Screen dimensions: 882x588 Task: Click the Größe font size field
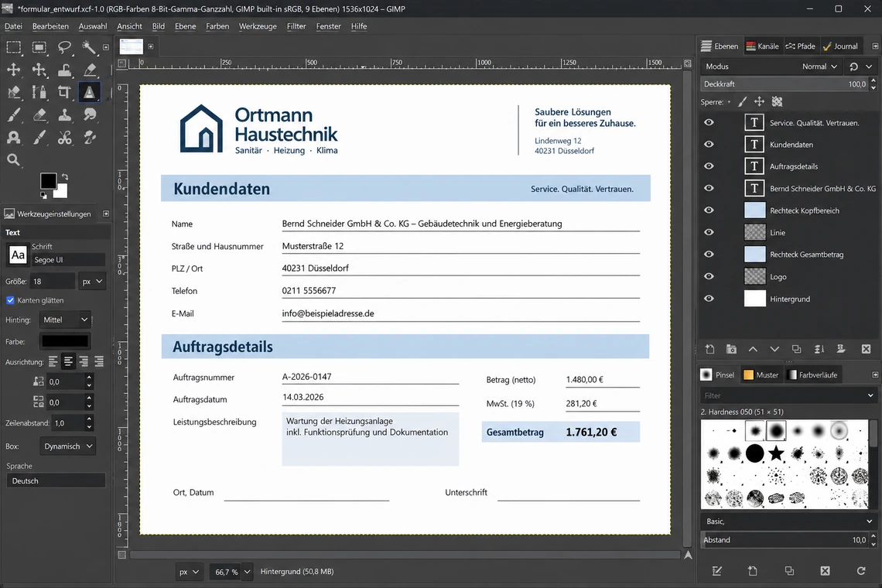[x=53, y=282]
